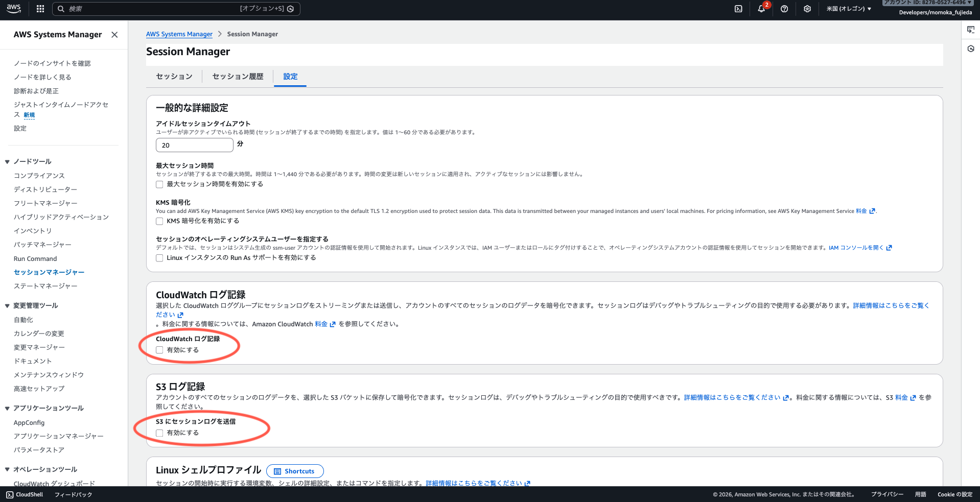This screenshot has height=502, width=980.
Task: Open the CloudShell panel icon below the account info
Action: point(970,30)
